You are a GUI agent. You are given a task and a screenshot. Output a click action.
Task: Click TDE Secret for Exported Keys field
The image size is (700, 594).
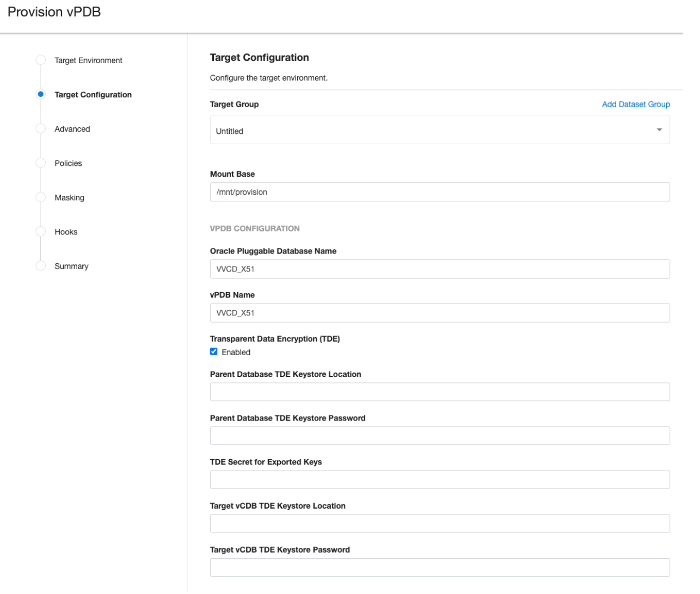439,480
